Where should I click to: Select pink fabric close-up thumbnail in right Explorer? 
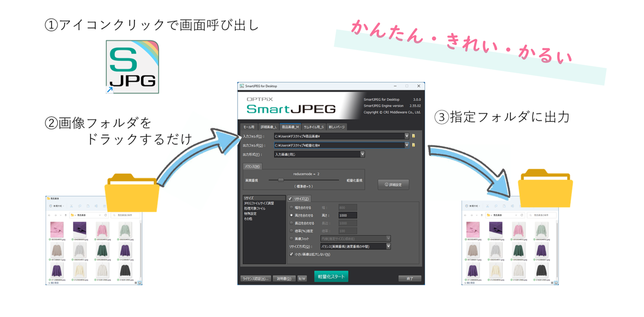tap(473, 229)
